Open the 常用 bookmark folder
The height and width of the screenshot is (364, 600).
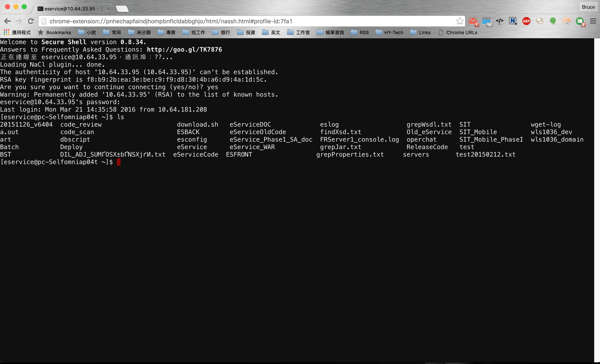[x=112, y=32]
